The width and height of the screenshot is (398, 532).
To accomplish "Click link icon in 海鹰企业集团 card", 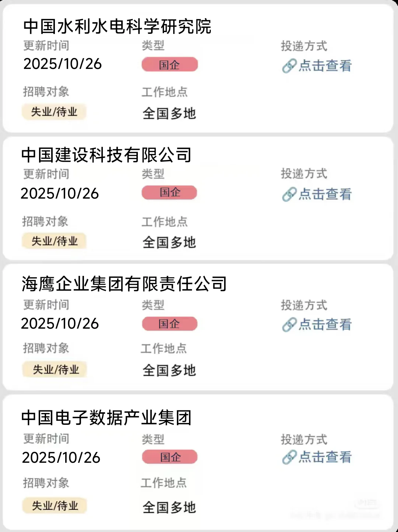I will 289,325.
